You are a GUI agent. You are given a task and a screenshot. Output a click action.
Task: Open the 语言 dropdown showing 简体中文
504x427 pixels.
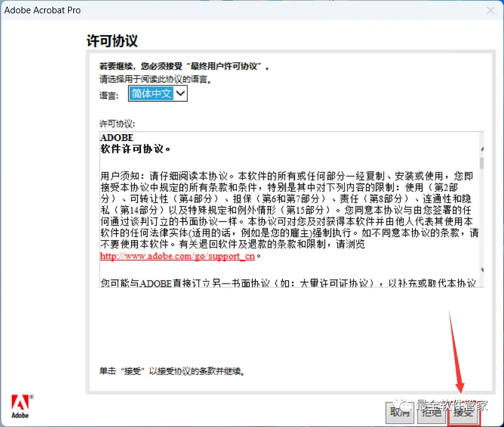pos(158,94)
